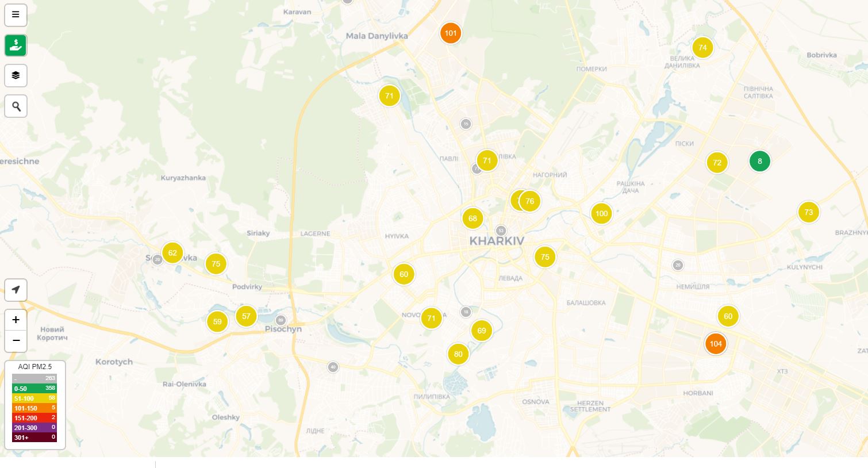The height and width of the screenshot is (468, 868).
Task: Open the map layers selector
Action: 16,76
